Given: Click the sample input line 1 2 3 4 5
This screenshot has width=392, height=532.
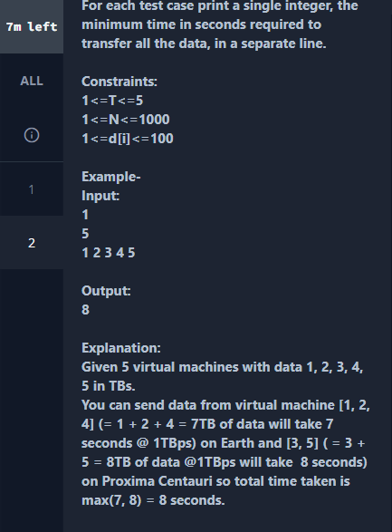Looking at the screenshot, I should (x=108, y=253).
